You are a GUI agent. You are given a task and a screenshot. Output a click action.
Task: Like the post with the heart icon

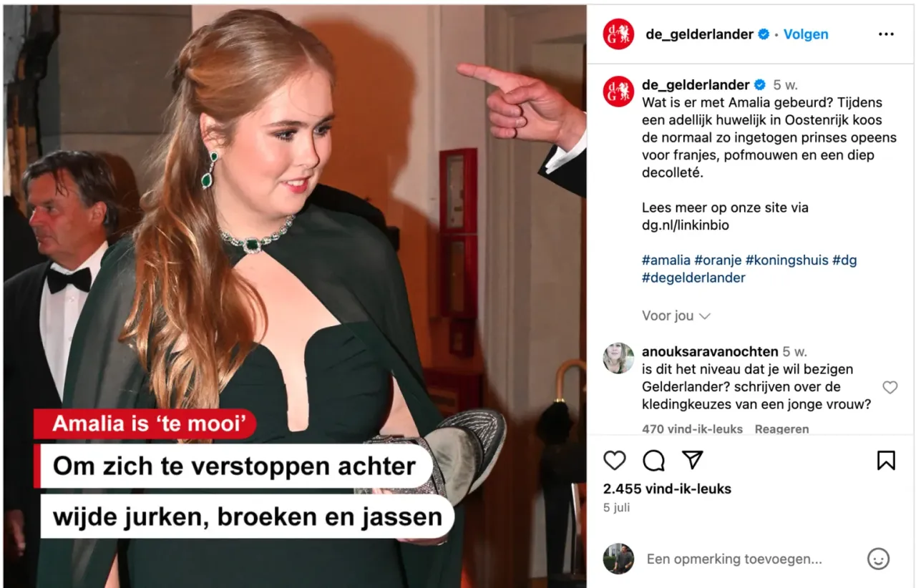click(615, 460)
